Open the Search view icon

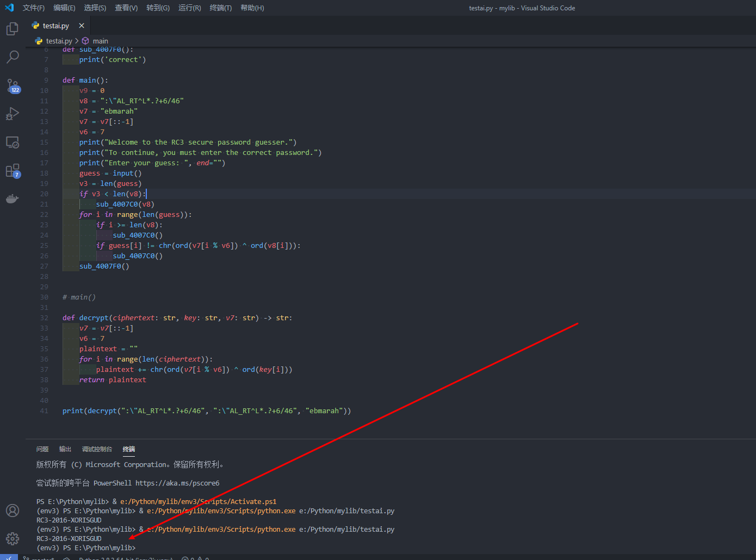[x=12, y=57]
